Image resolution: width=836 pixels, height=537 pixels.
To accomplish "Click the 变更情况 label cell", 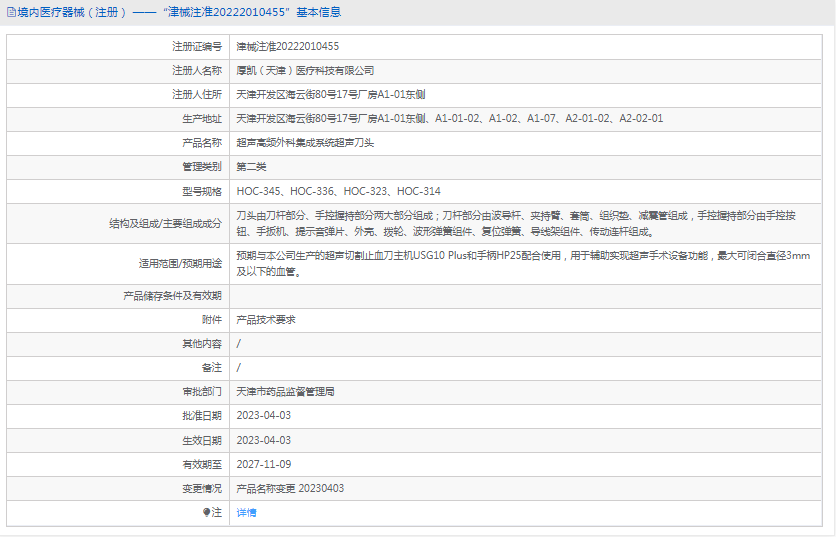I will click(x=118, y=488).
